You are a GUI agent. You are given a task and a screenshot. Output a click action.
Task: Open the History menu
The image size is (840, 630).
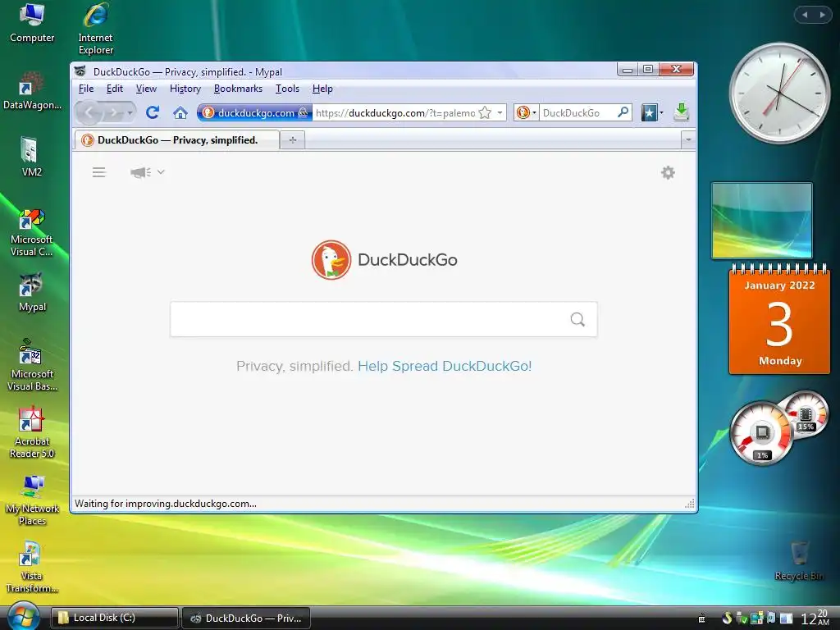pyautogui.click(x=185, y=89)
